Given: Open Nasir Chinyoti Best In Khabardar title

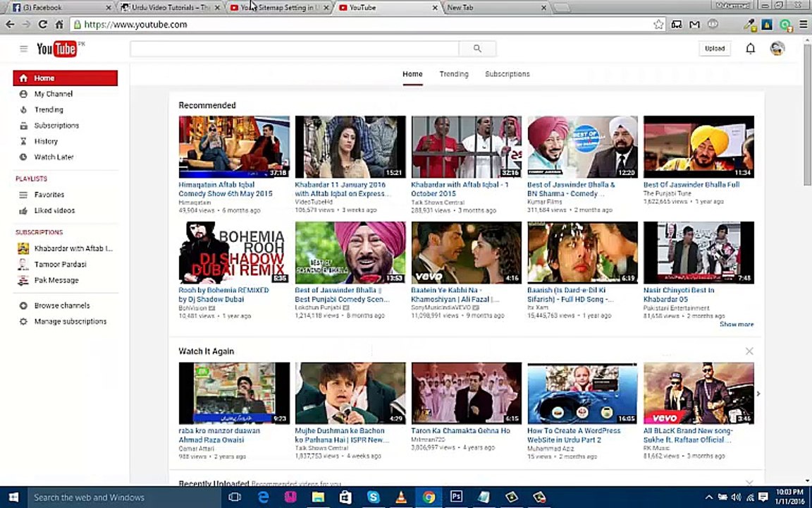Looking at the screenshot, I should coord(678,294).
